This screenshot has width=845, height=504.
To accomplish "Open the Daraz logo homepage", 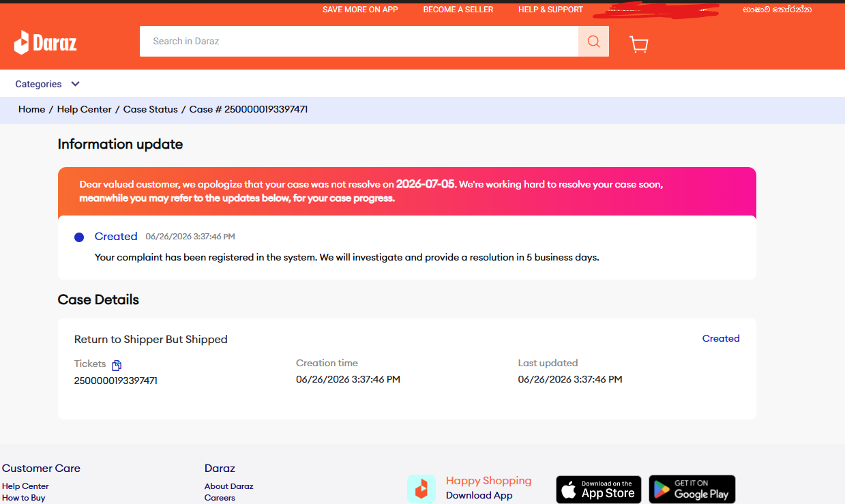I will [46, 42].
